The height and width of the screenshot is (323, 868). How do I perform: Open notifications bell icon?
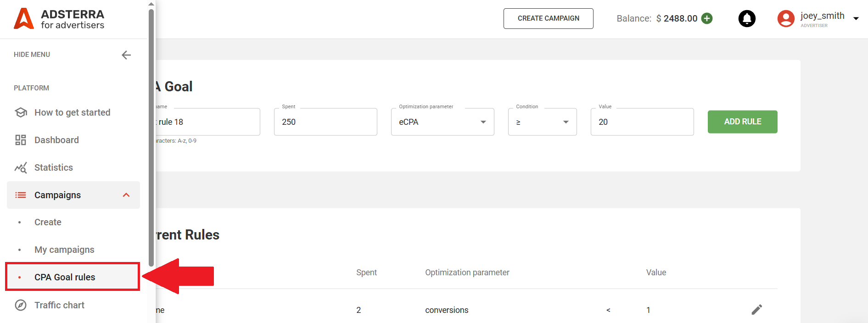click(746, 19)
